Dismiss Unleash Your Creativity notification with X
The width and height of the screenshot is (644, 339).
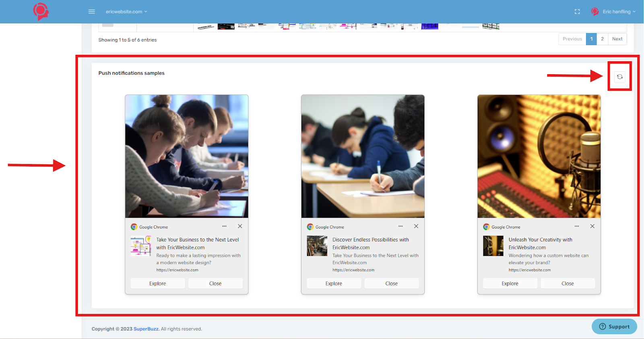coord(592,226)
